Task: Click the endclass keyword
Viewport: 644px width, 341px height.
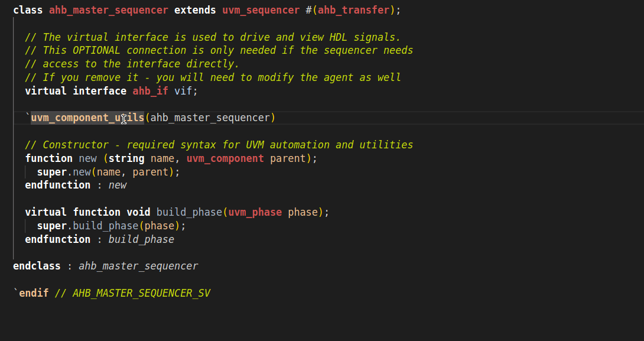Action: (37, 266)
